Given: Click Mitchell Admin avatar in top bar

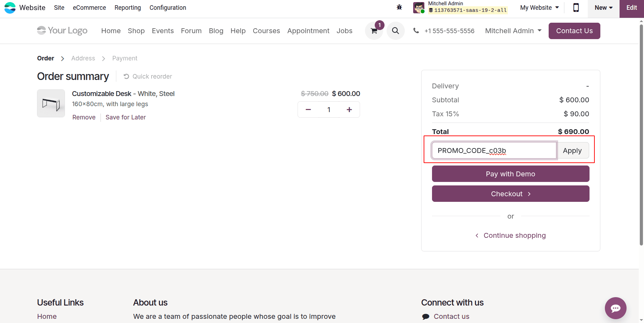Looking at the screenshot, I should [418, 7].
